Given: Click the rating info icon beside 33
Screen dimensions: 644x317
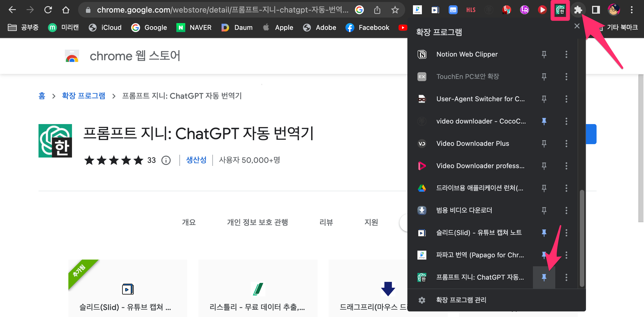Looking at the screenshot, I should 166,160.
